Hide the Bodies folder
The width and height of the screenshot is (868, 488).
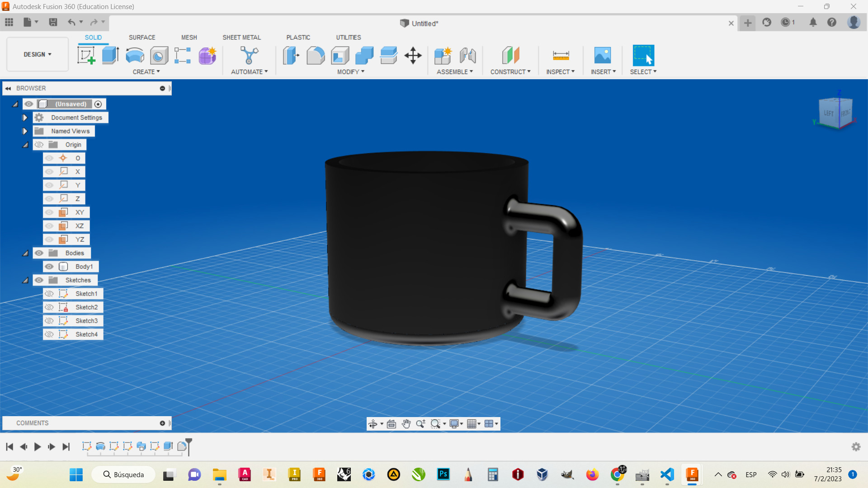click(x=39, y=253)
